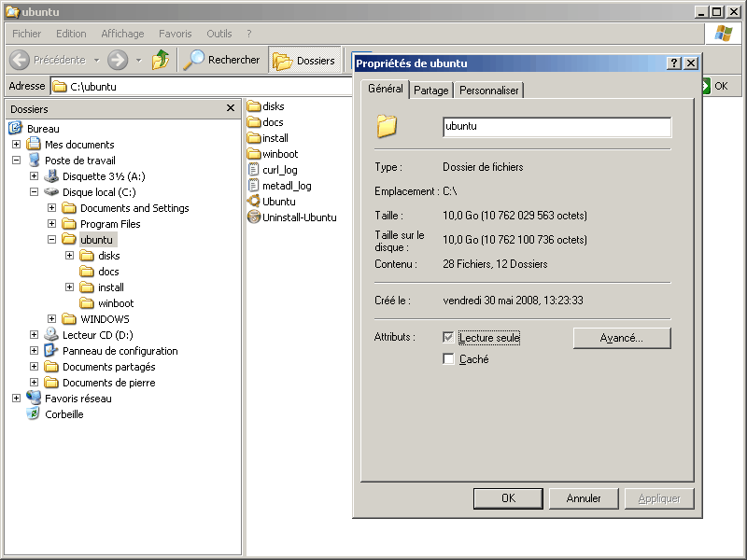The image size is (747, 560).
Task: Enable the Caché attribute checkbox
Action: coord(448,358)
